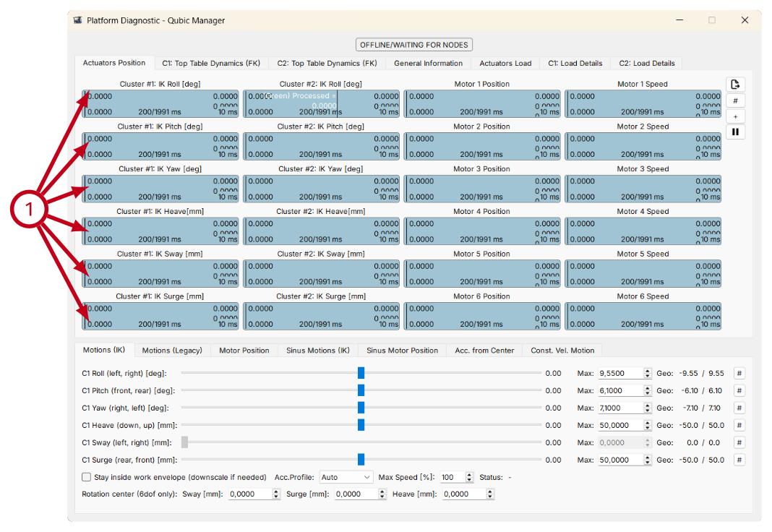Click the # icon in the C1 Heave row
772x532 pixels.
739,425
